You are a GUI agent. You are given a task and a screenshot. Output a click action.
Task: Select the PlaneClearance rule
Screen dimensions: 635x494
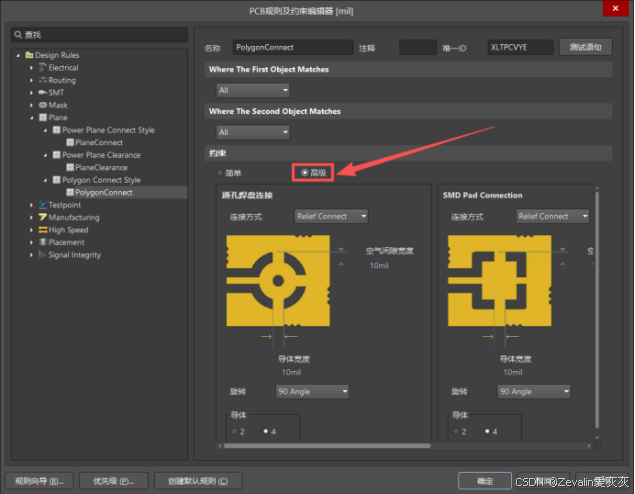(101, 167)
